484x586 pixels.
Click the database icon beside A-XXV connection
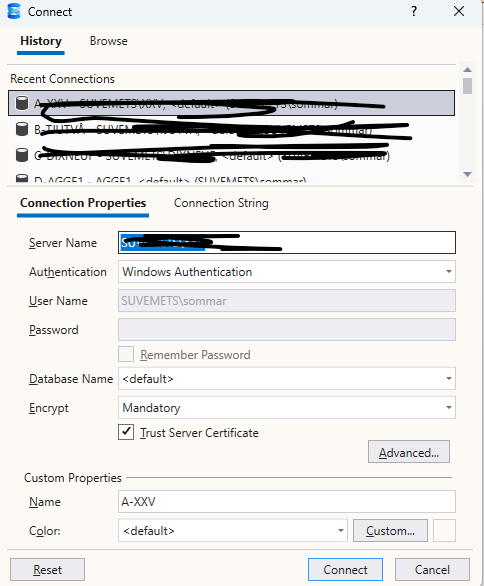[22, 103]
